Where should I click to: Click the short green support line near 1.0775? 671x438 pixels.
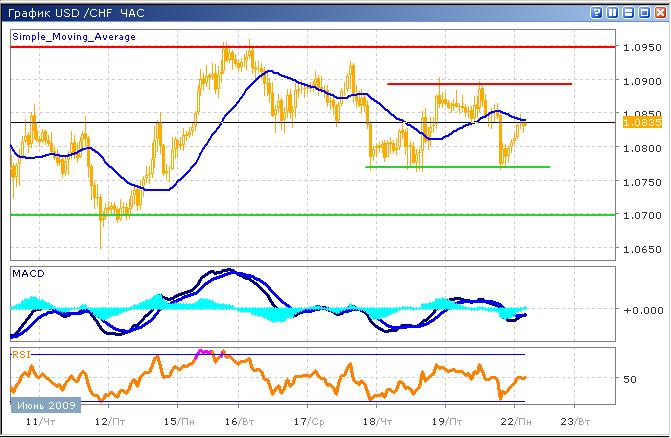458,167
